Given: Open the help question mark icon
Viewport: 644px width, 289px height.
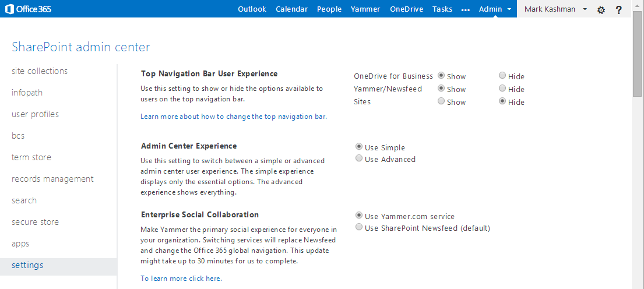Looking at the screenshot, I should point(618,10).
